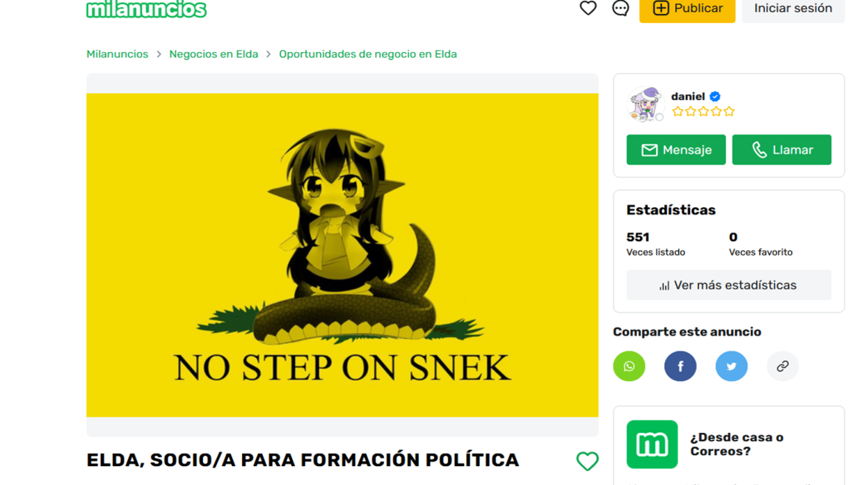Click Iniciar sesión button
Image resolution: width=868 pixels, height=485 pixels.
tap(793, 9)
